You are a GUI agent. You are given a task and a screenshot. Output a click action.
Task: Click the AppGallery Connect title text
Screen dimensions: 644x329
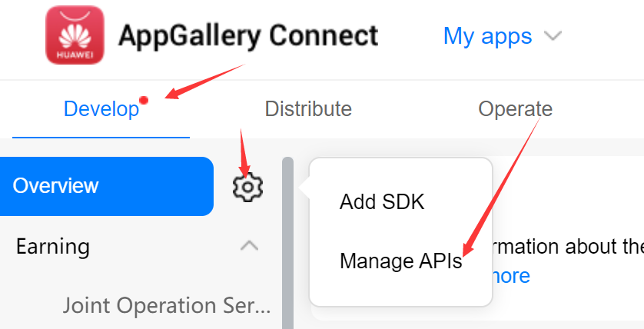pyautogui.click(x=248, y=35)
